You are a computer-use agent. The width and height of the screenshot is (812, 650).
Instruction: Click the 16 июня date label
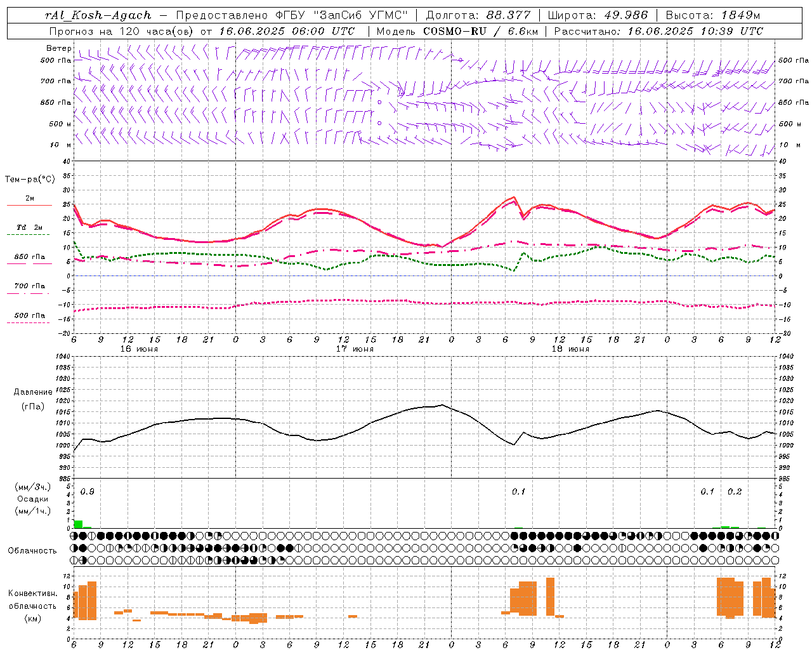coord(139,349)
